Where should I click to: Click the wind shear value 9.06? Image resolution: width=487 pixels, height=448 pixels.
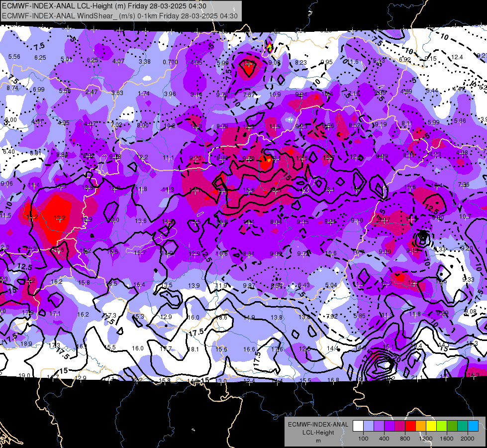point(7,183)
